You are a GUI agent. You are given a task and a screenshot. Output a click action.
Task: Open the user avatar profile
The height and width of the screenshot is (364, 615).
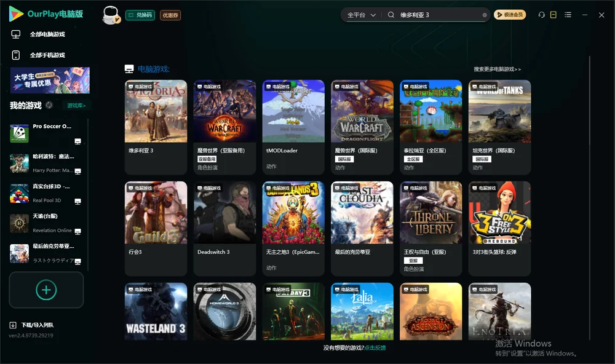tap(111, 15)
